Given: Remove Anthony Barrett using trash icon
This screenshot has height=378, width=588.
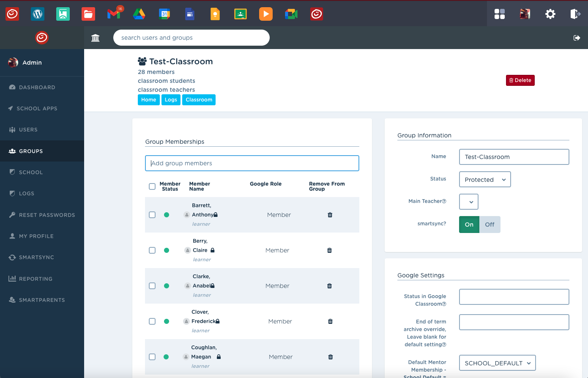Looking at the screenshot, I should point(330,215).
